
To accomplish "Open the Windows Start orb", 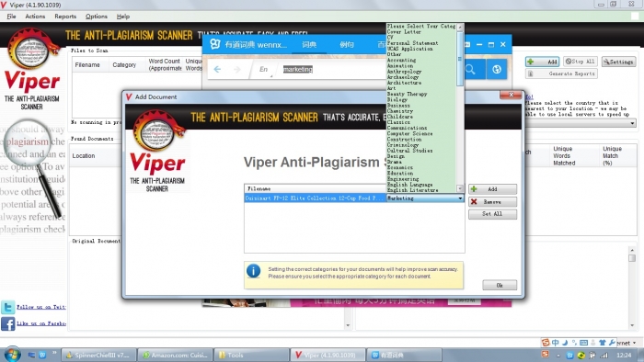I will pyautogui.click(x=12, y=355).
